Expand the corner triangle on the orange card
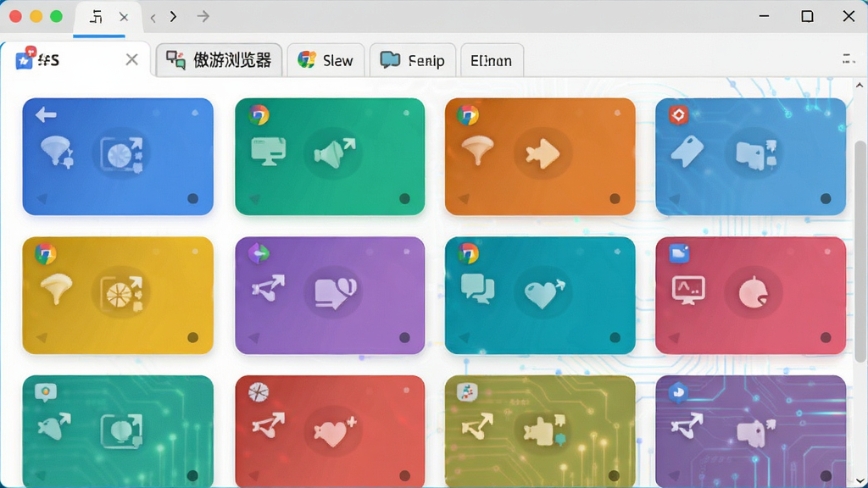868x488 pixels. tap(465, 198)
